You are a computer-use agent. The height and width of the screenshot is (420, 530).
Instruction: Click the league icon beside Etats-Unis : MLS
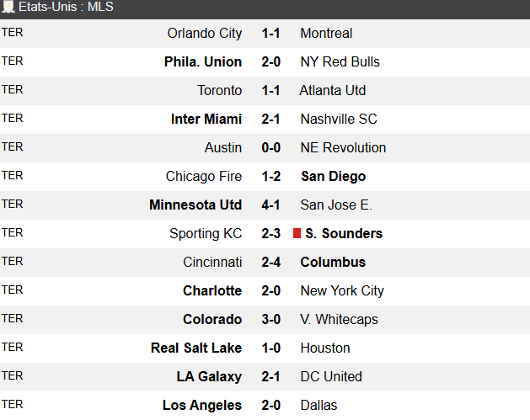pos(9,8)
